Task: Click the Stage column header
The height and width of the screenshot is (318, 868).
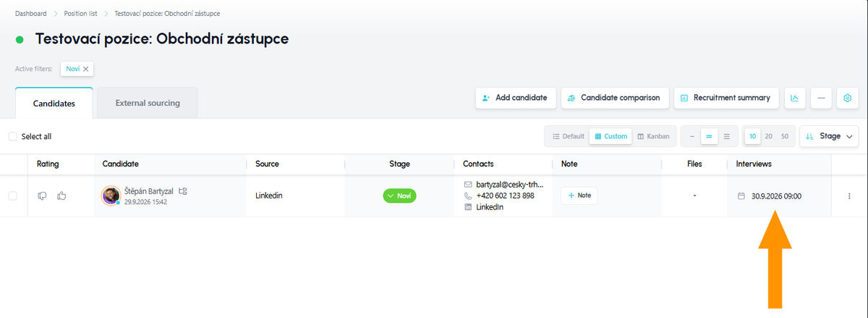Action: [399, 164]
